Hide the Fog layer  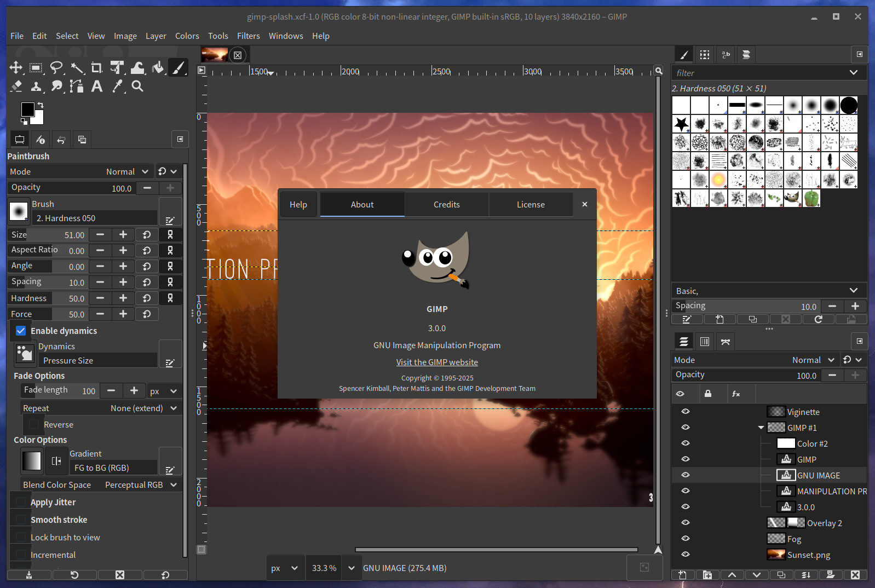point(686,539)
